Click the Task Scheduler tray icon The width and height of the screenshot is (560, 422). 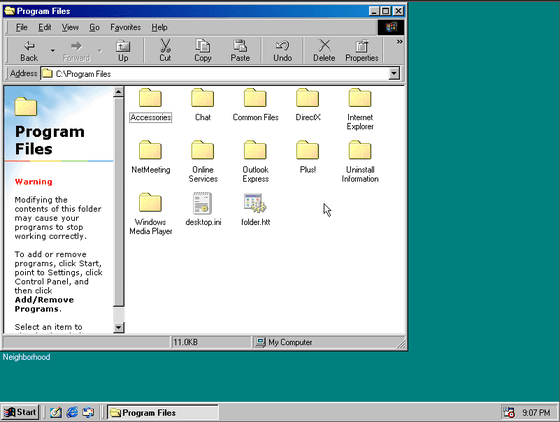(509, 412)
